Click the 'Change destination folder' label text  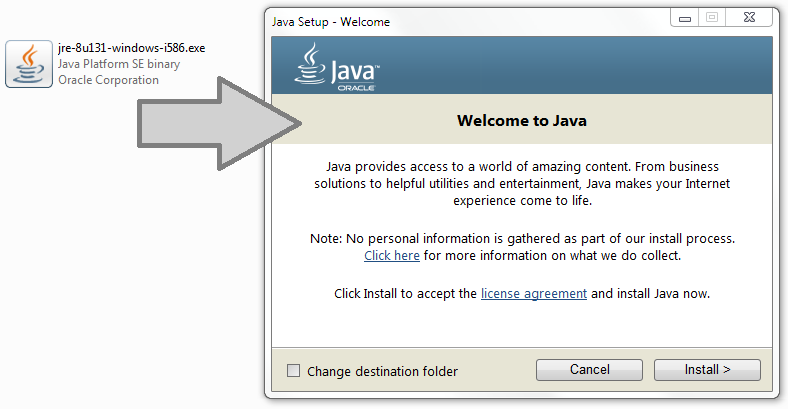[382, 371]
